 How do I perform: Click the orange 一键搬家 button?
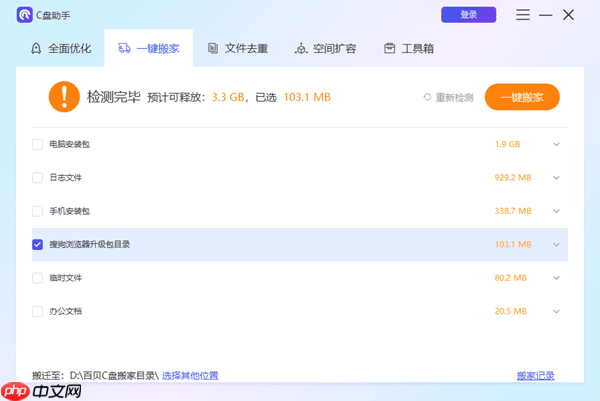(x=522, y=97)
